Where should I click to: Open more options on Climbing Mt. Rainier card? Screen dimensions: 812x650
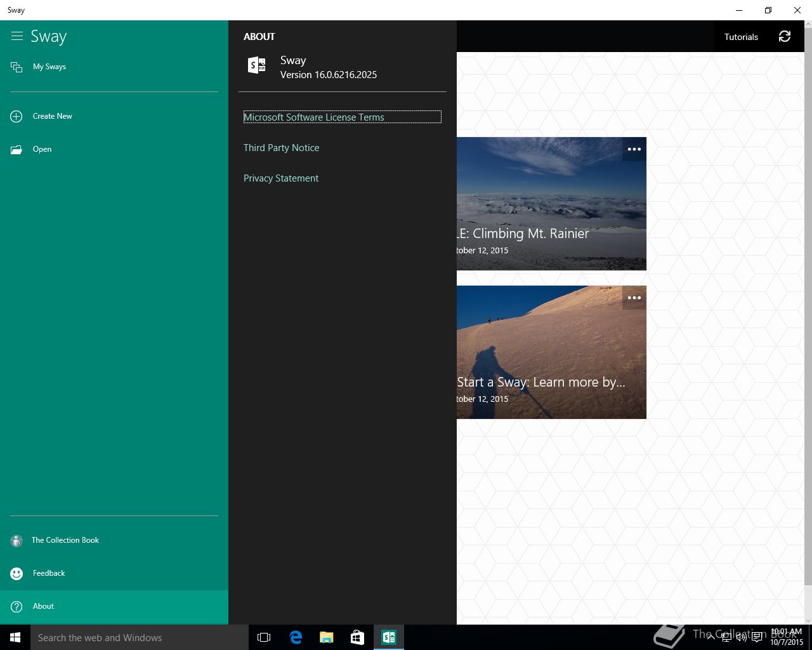[x=634, y=149]
